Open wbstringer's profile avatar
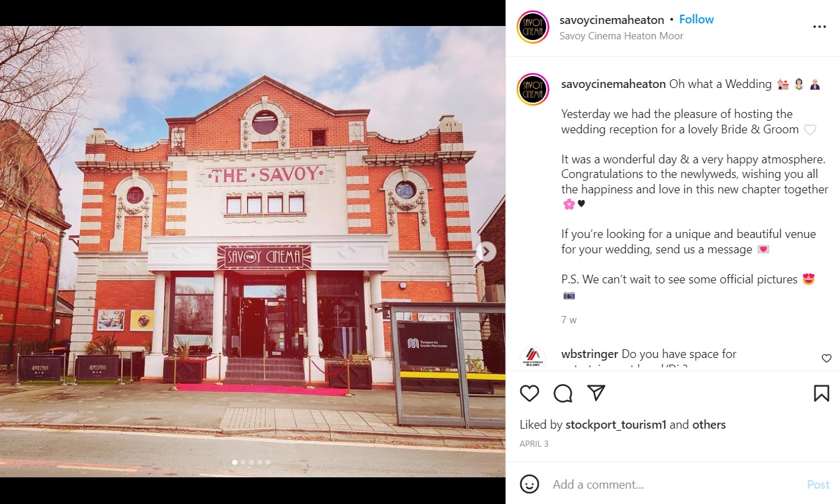 point(533,359)
